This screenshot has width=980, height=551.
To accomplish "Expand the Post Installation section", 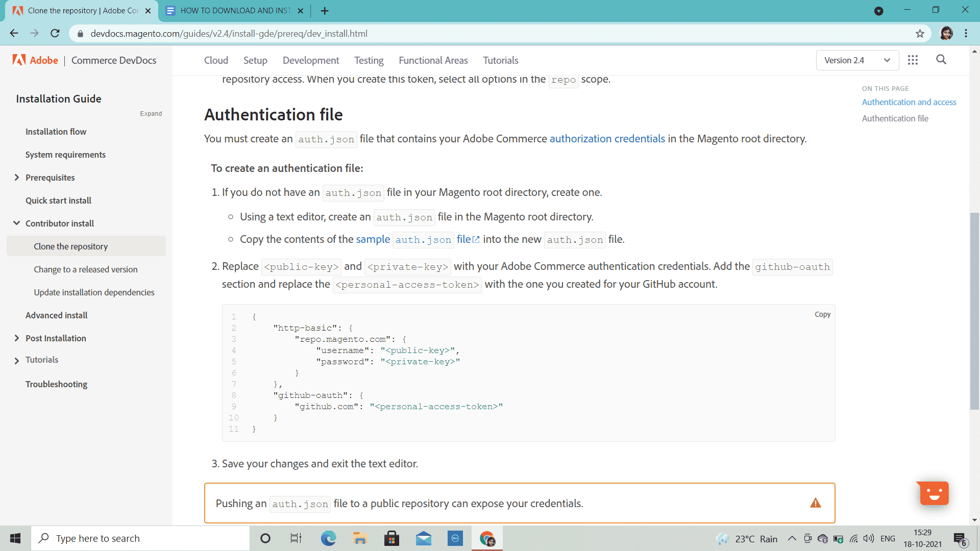I will point(17,338).
